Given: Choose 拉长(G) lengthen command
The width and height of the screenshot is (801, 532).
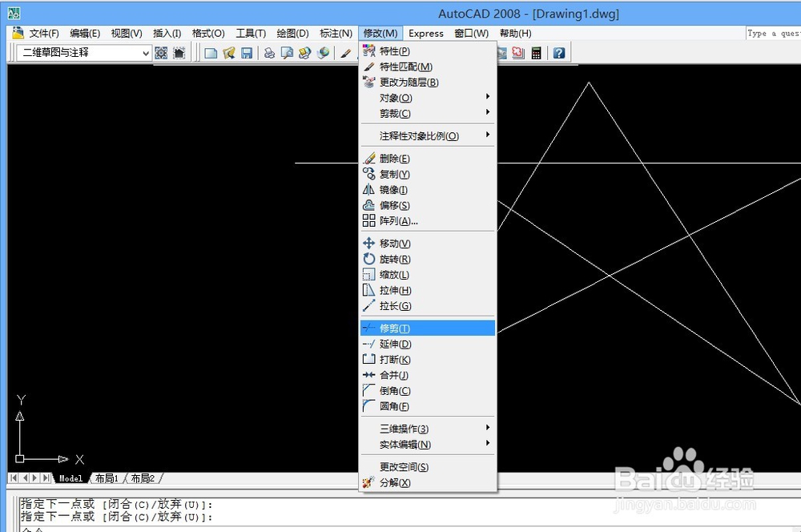Looking at the screenshot, I should point(428,306).
